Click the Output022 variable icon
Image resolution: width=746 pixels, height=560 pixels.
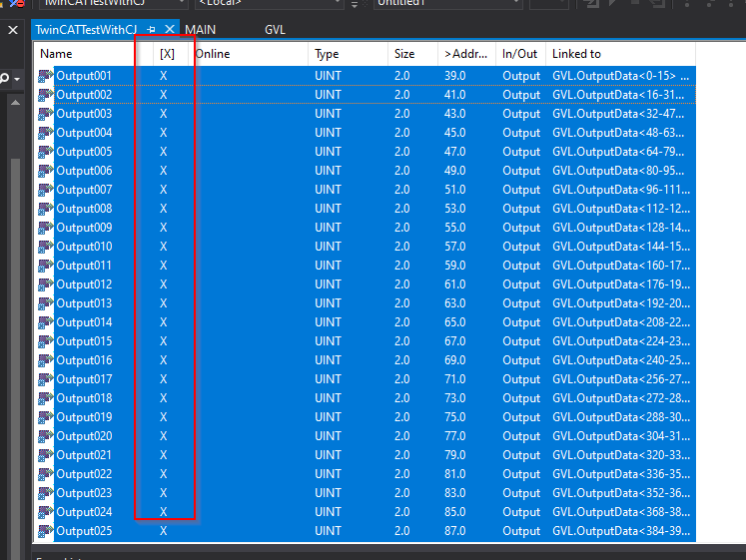(x=46, y=474)
